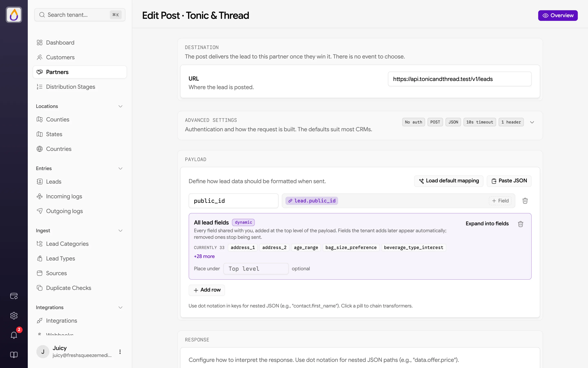Click Load default mapping
The image size is (588, 368).
point(449,181)
